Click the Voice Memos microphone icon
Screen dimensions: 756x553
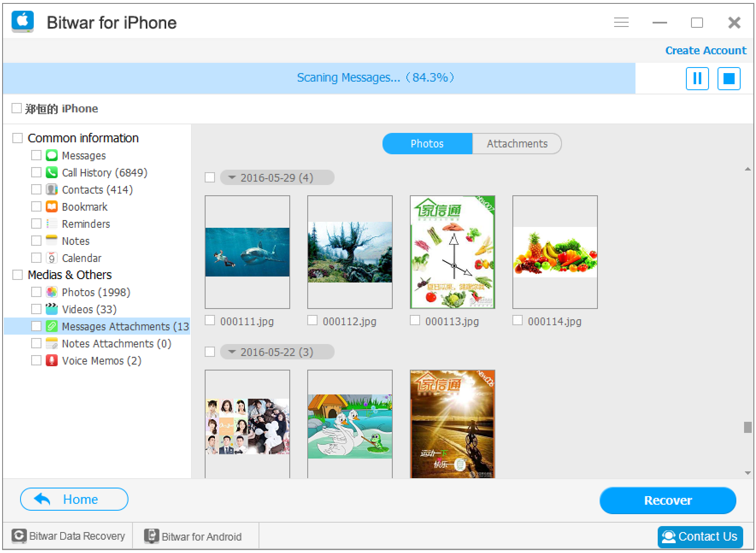[52, 360]
